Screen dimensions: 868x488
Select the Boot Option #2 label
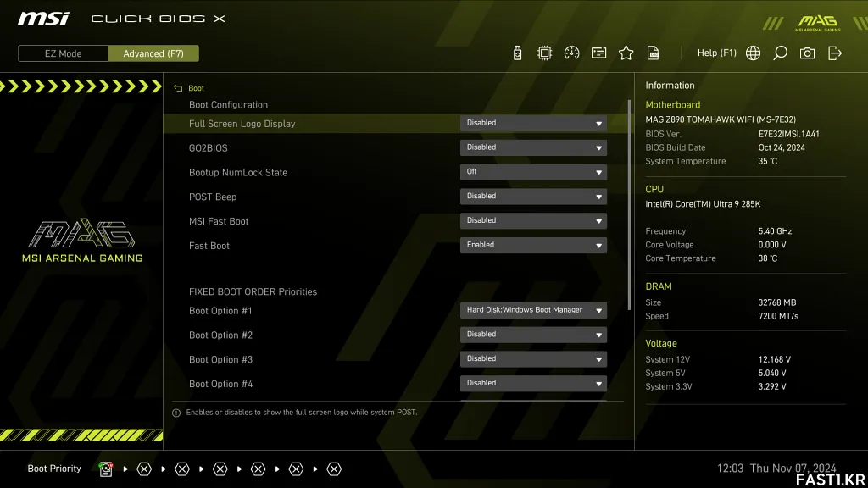220,335
